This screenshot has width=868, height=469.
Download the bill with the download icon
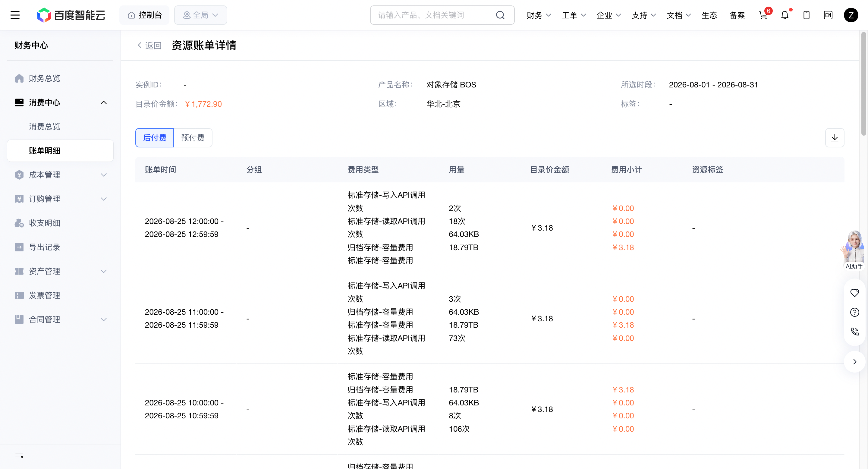835,137
